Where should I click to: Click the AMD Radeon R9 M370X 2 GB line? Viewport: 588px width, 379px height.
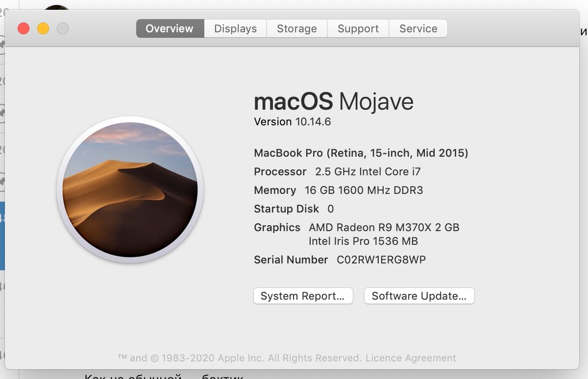(x=384, y=227)
